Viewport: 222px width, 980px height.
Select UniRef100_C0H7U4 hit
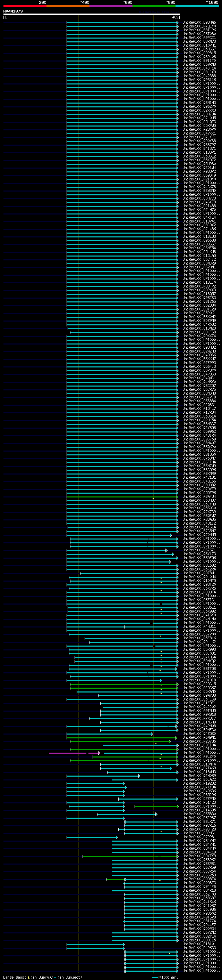pos(199,114)
